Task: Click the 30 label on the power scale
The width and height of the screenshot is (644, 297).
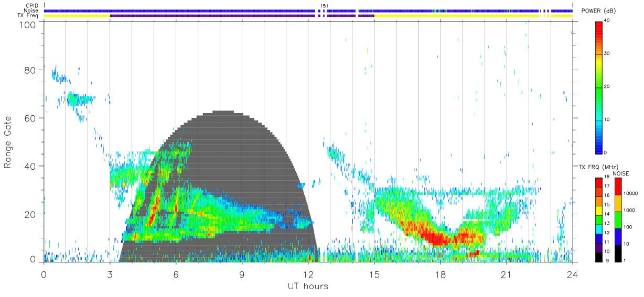Action: [608, 53]
